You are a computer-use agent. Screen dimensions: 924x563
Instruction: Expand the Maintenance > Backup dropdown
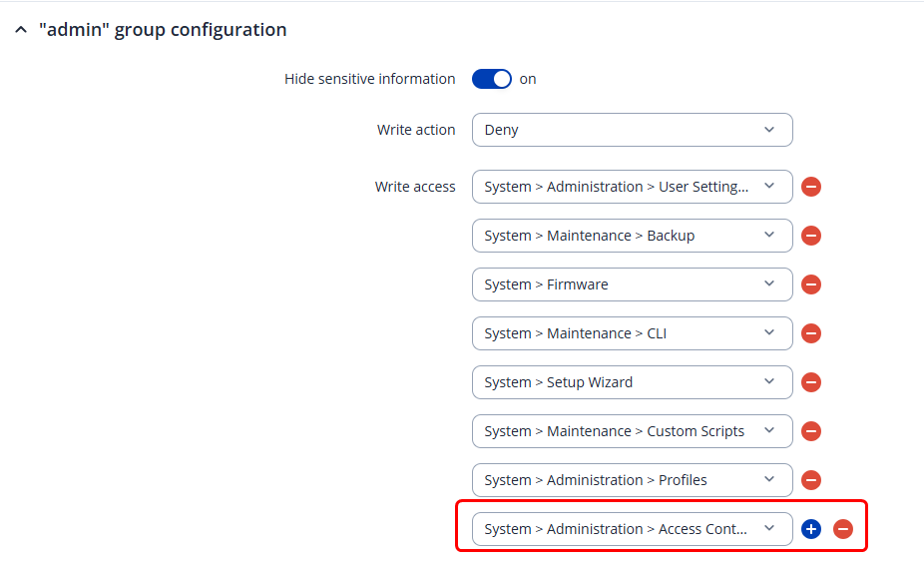point(632,236)
